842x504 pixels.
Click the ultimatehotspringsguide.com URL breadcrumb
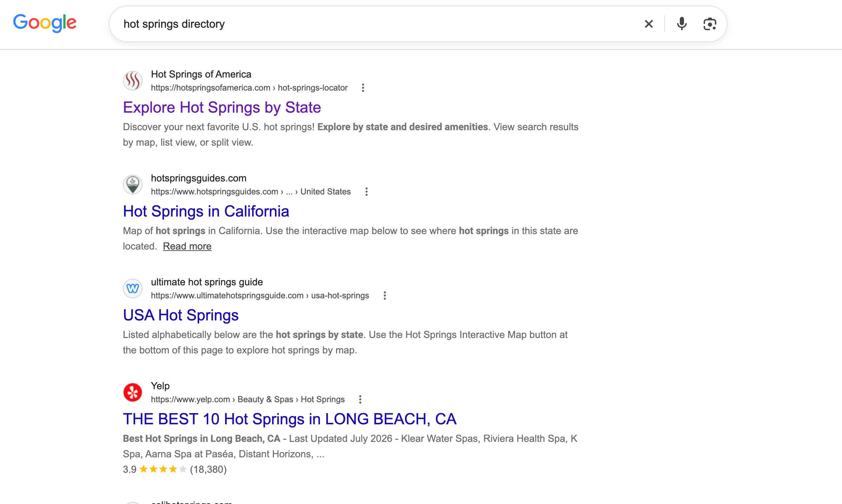(x=260, y=296)
